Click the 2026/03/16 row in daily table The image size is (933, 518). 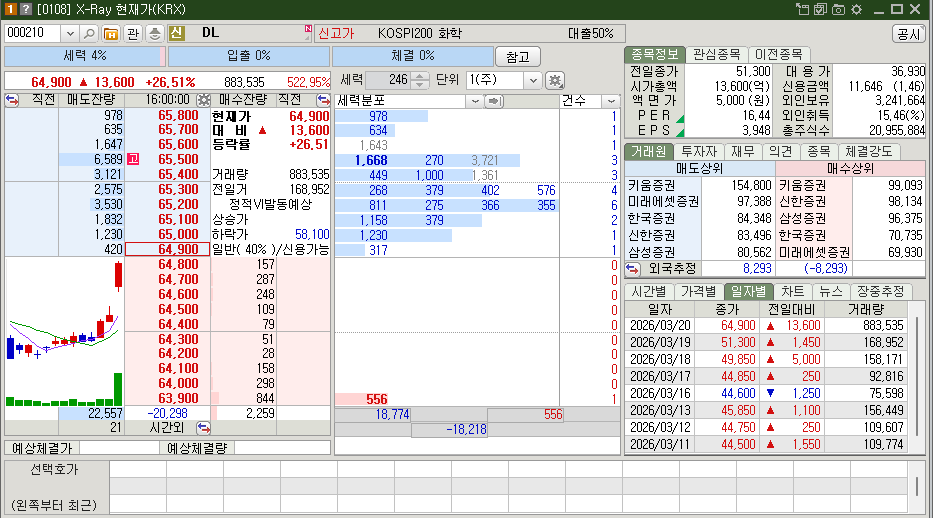[766, 393]
